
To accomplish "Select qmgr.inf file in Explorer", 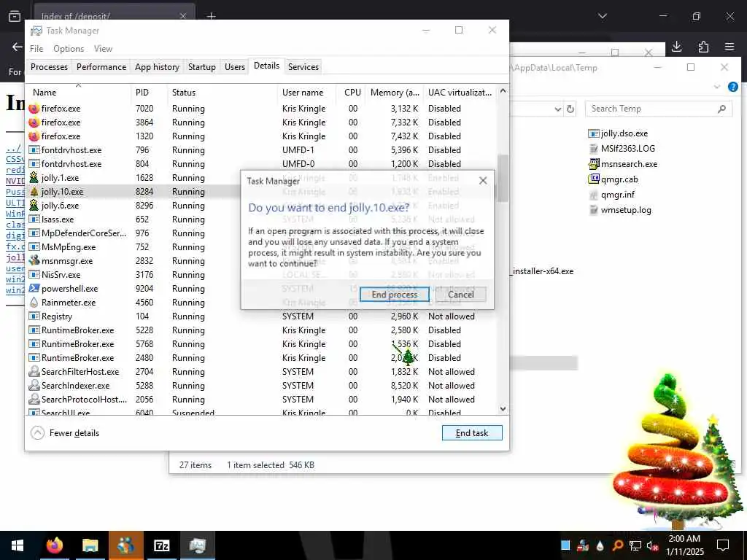I will (612, 194).
